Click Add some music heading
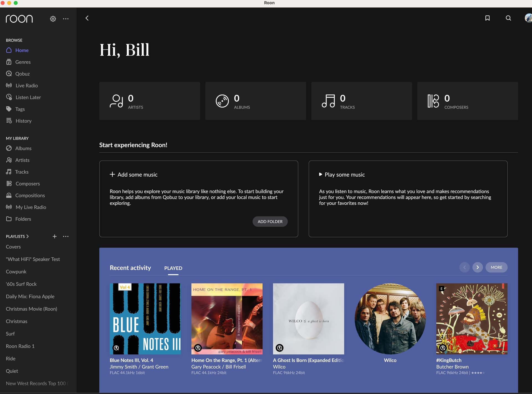 tap(134, 174)
